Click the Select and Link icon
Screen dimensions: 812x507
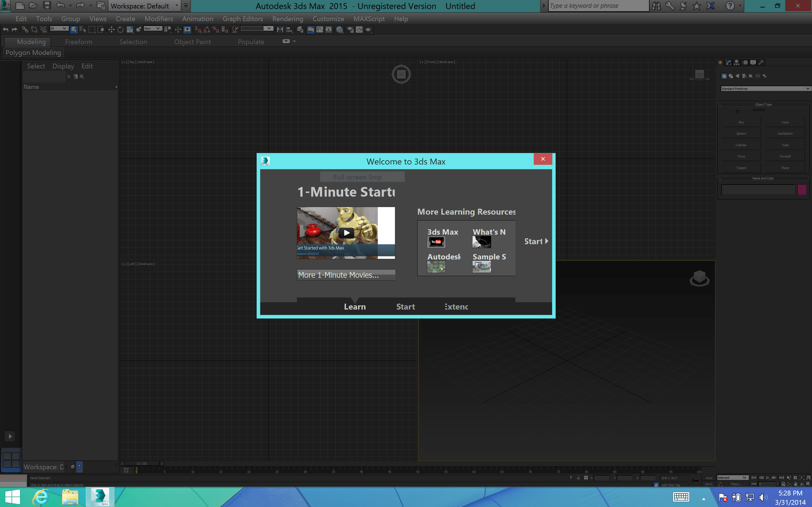(25, 30)
